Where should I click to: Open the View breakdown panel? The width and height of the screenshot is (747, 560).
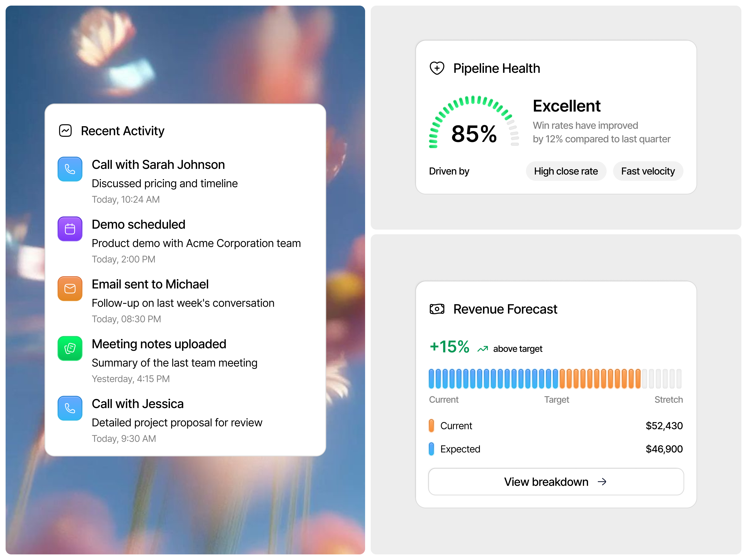click(x=556, y=482)
